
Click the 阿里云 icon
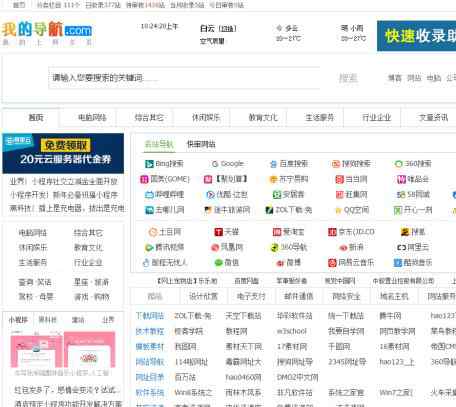coord(401,247)
